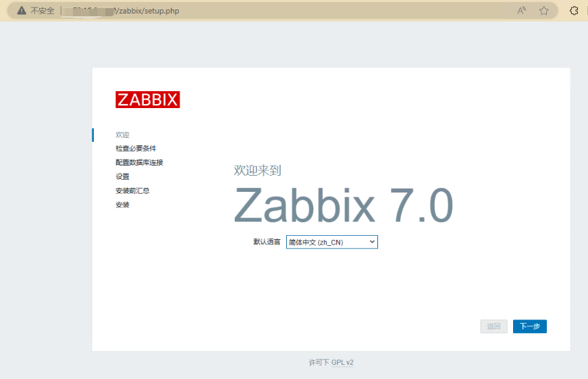
Task: Click the 返回 back button
Action: click(x=493, y=326)
